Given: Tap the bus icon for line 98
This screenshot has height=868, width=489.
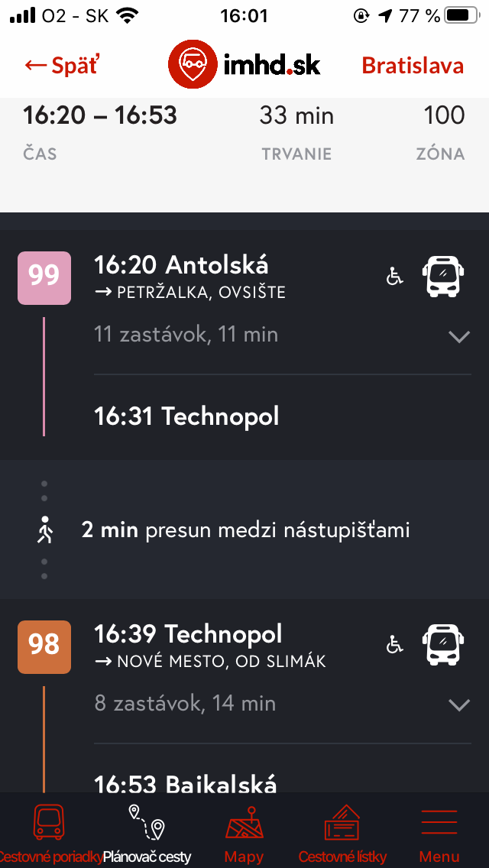Looking at the screenshot, I should coord(444,646).
